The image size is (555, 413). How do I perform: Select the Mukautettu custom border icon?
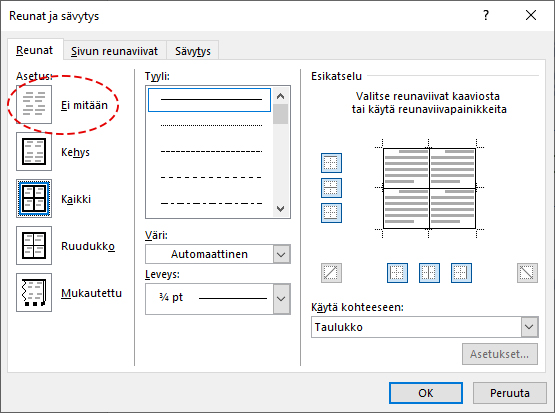(x=34, y=292)
